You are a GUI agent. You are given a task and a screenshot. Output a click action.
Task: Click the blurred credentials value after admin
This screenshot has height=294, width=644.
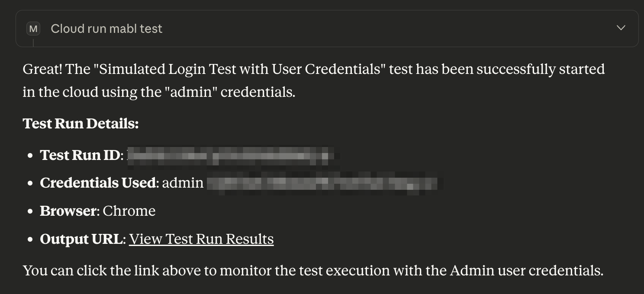pyautogui.click(x=324, y=183)
